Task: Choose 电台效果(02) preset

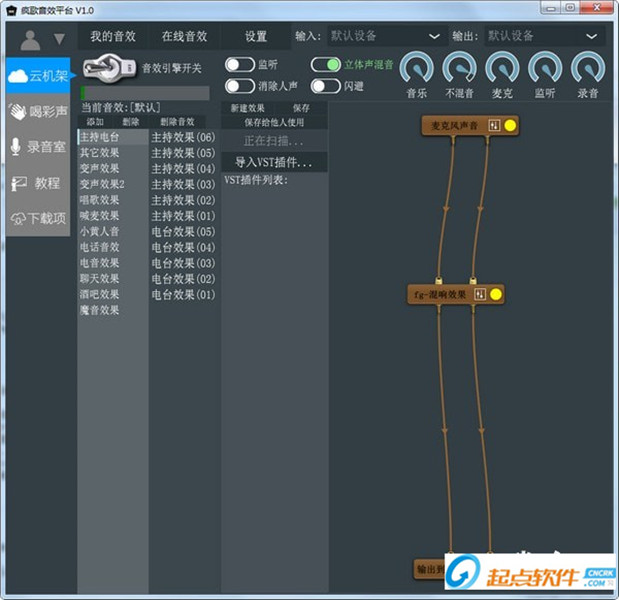Action: coord(184,279)
